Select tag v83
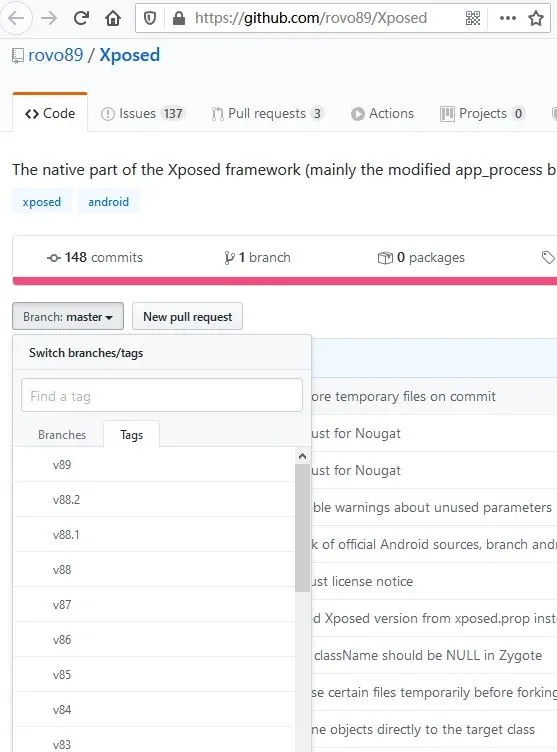Viewport: 557px width, 752px height. click(x=154, y=740)
